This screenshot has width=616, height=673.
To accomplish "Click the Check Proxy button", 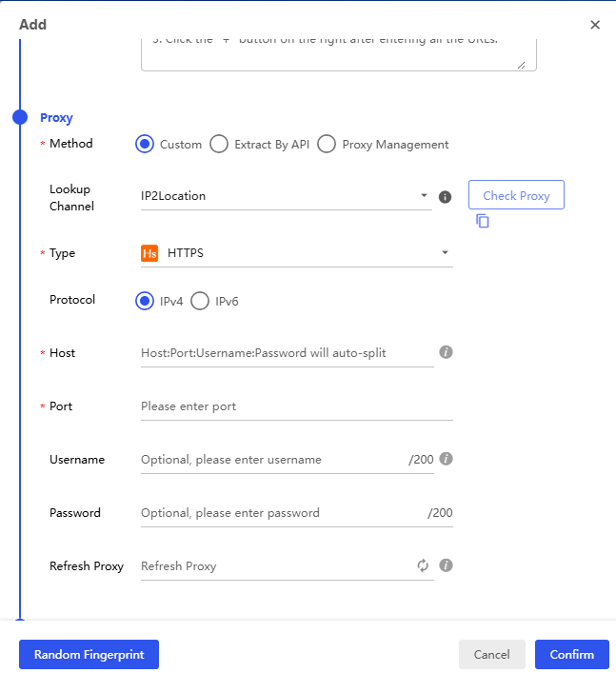I will (x=516, y=195).
